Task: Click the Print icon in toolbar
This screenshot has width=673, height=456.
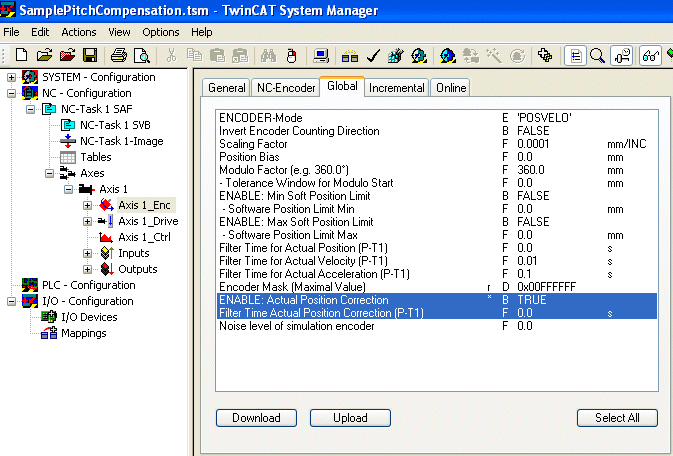Action: pos(119,55)
